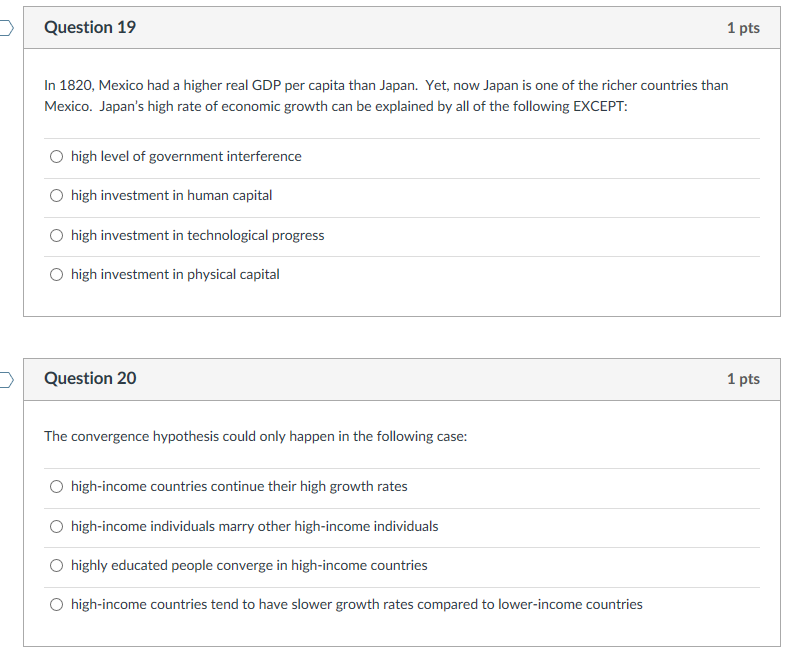The height and width of the screenshot is (648, 810).
Task: Select radio for high-income individuals marry option
Action: pyautogui.click(x=56, y=527)
